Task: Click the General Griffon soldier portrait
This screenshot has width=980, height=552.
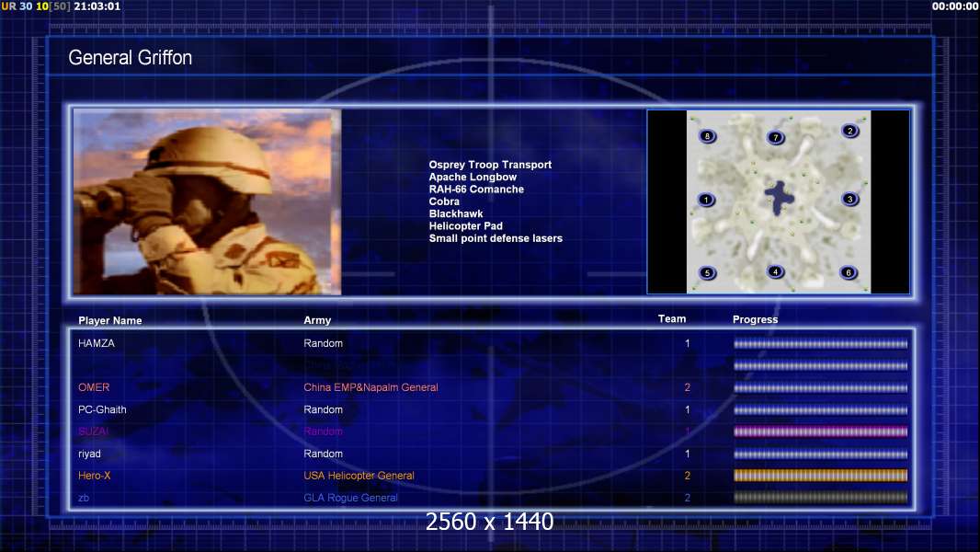Action: coord(207,201)
